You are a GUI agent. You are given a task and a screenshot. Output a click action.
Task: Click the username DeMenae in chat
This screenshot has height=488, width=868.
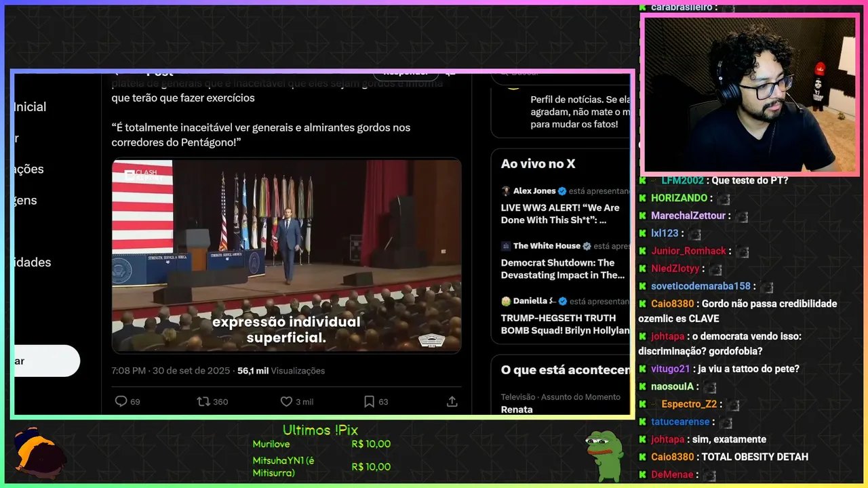click(672, 474)
